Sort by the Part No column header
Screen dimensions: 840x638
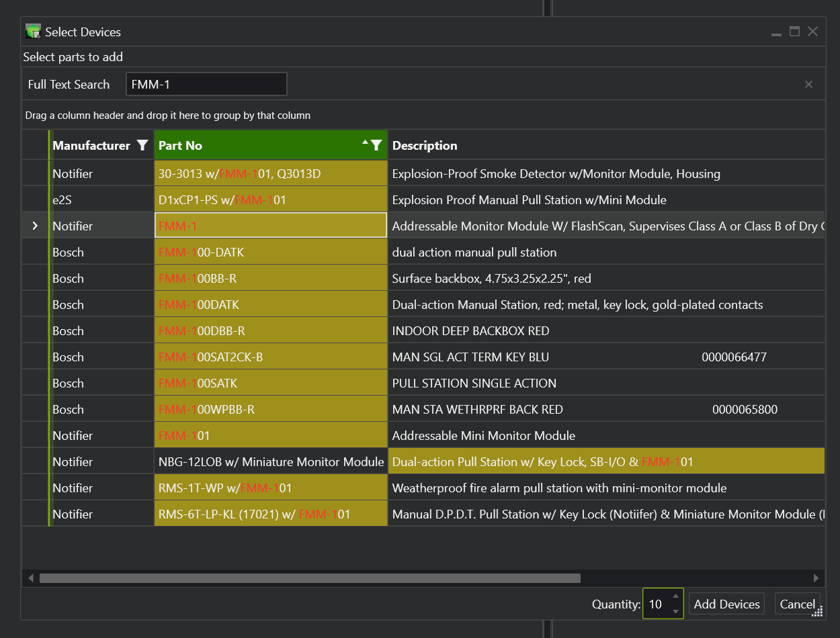point(180,145)
